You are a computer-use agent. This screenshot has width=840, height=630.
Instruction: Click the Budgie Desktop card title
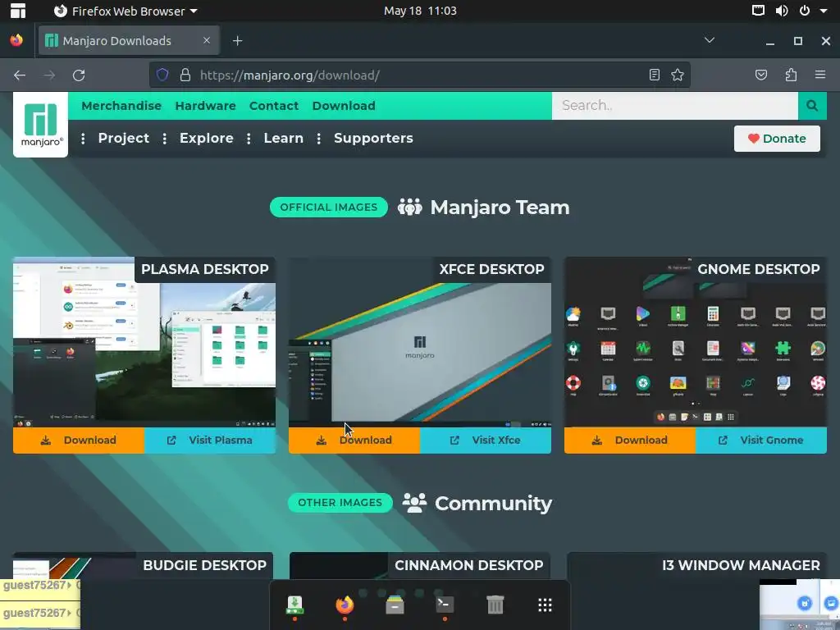tap(204, 565)
